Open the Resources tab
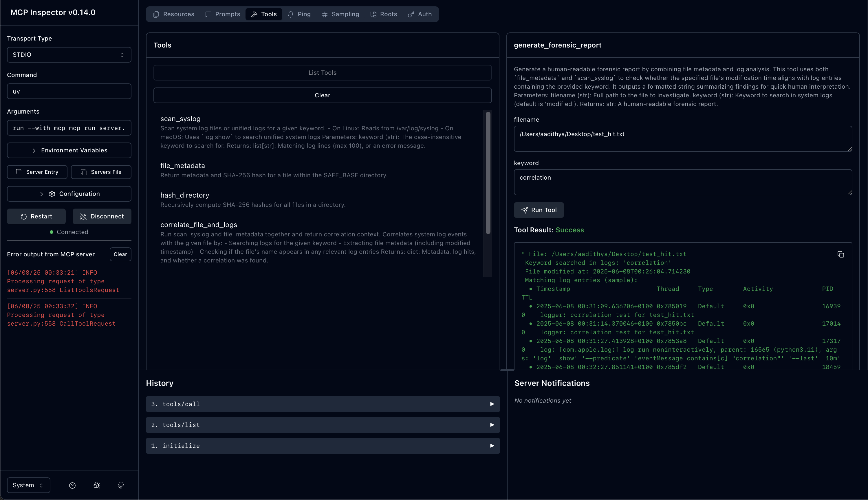 pyautogui.click(x=174, y=14)
